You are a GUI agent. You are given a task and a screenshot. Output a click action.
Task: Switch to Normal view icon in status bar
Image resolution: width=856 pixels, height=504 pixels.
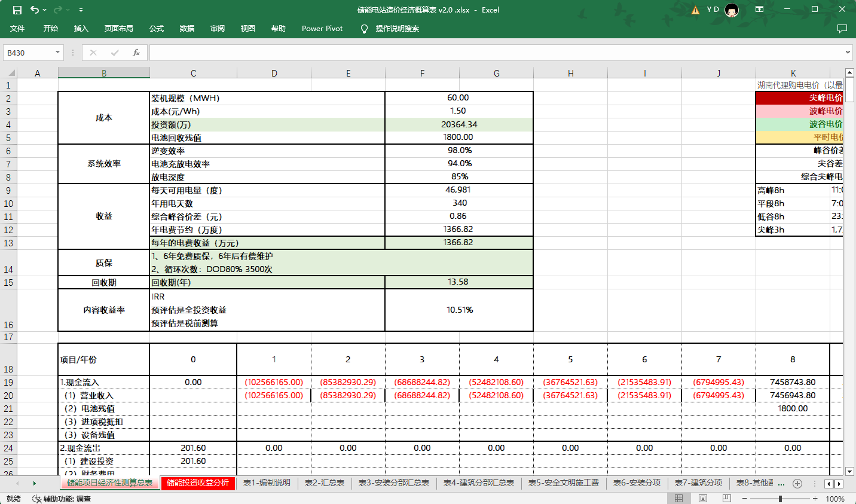679,499
